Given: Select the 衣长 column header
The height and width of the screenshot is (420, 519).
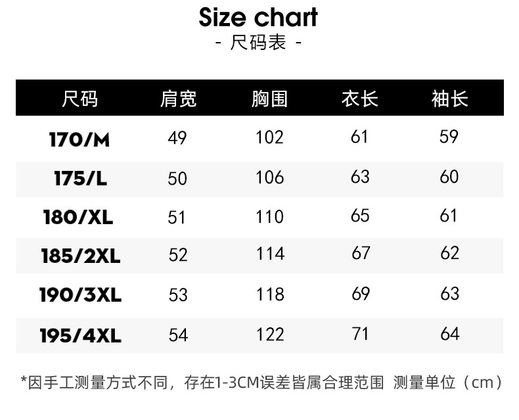Looking at the screenshot, I should pyautogui.click(x=360, y=99).
